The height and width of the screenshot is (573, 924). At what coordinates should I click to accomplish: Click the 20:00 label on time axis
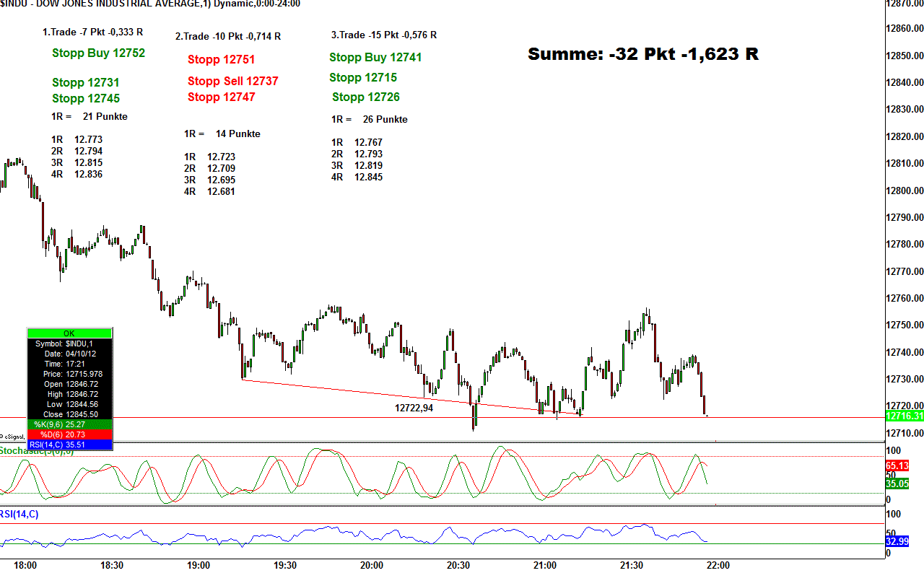click(x=372, y=565)
